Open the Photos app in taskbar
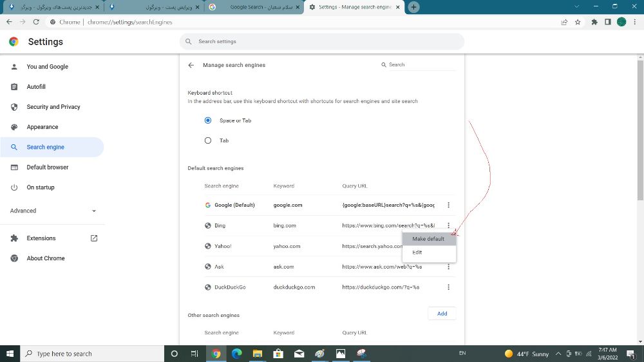This screenshot has width=644, height=362. [x=341, y=354]
